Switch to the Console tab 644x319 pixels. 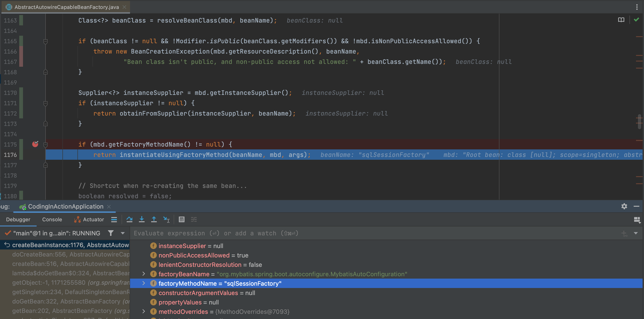pos(52,219)
